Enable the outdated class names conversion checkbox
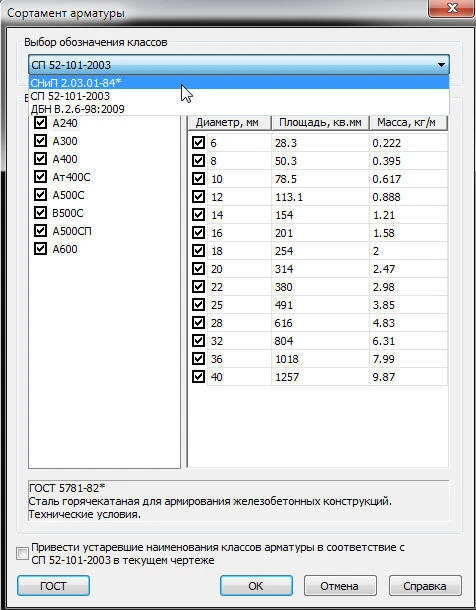The image size is (476, 610). [23, 553]
